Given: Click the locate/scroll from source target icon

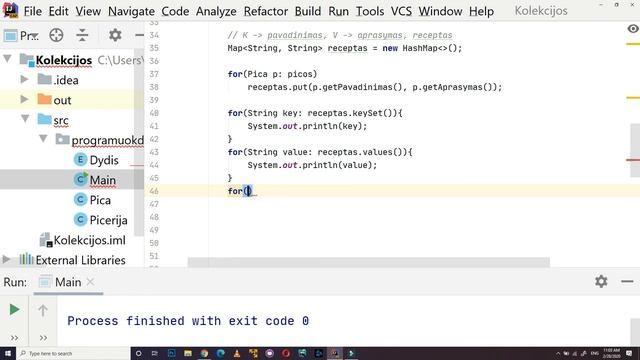Looking at the screenshot, I should (x=56, y=36).
